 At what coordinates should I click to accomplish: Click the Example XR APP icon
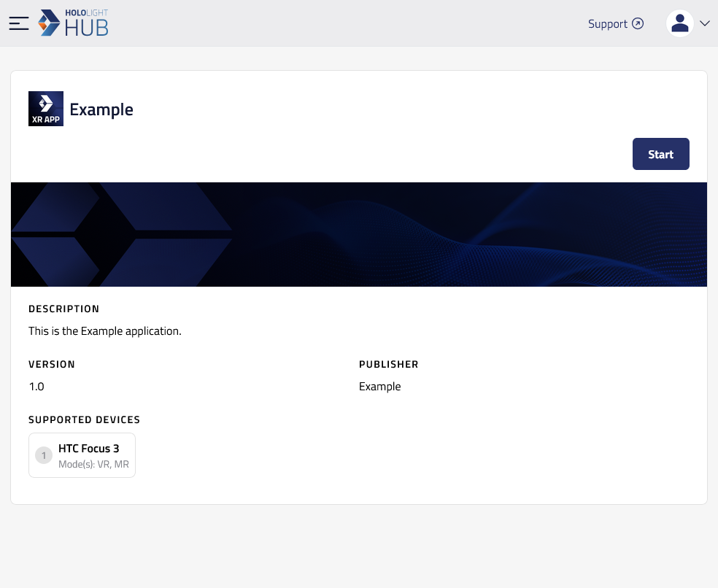click(x=46, y=109)
